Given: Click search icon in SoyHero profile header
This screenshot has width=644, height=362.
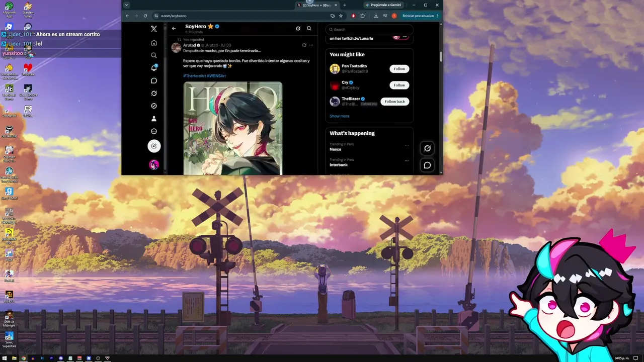Looking at the screenshot, I should (x=309, y=29).
